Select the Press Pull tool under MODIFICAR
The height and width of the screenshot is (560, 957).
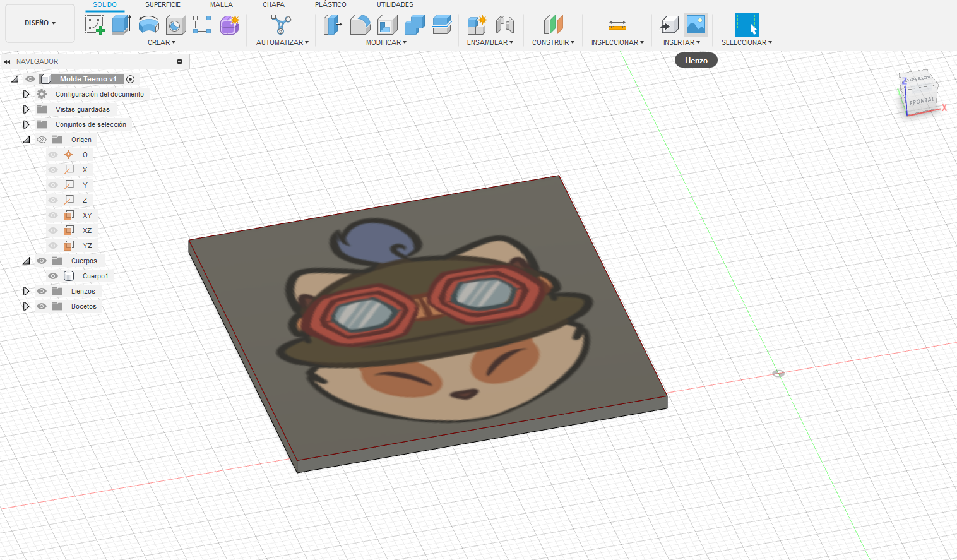(x=333, y=24)
